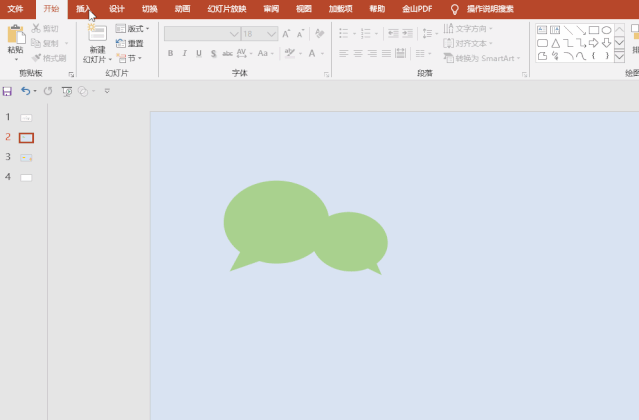Screen dimensions: 639x420
Task: Select the isosceles triangle shape
Action: pyautogui.click(x=555, y=43)
